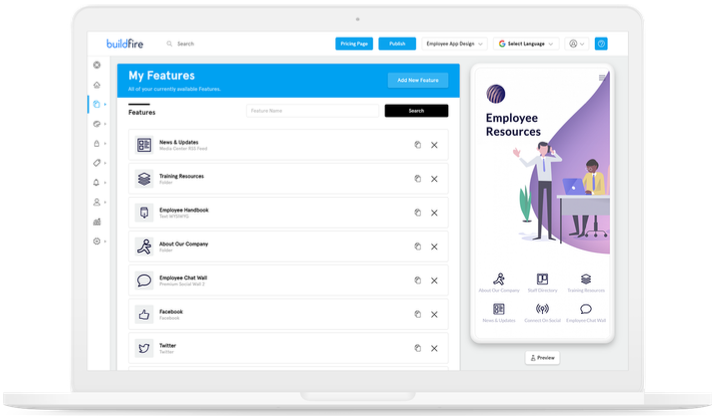
Task: Open the analytics bar chart icon
Action: [97, 221]
